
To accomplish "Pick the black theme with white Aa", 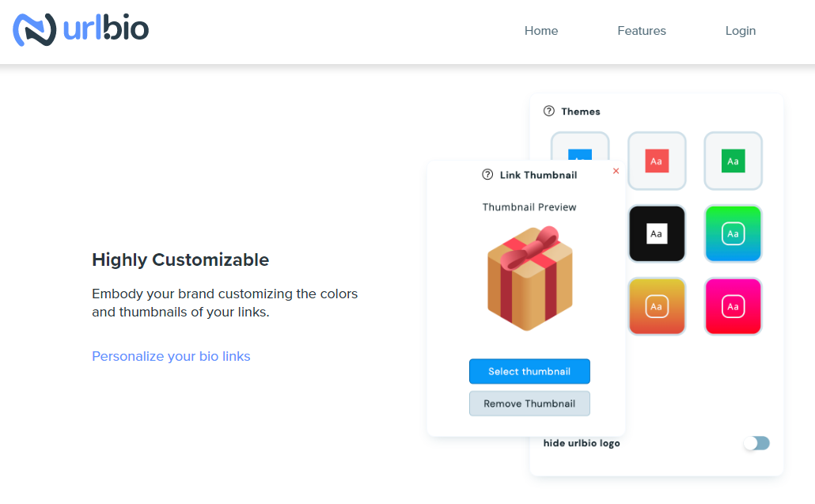I will (657, 233).
